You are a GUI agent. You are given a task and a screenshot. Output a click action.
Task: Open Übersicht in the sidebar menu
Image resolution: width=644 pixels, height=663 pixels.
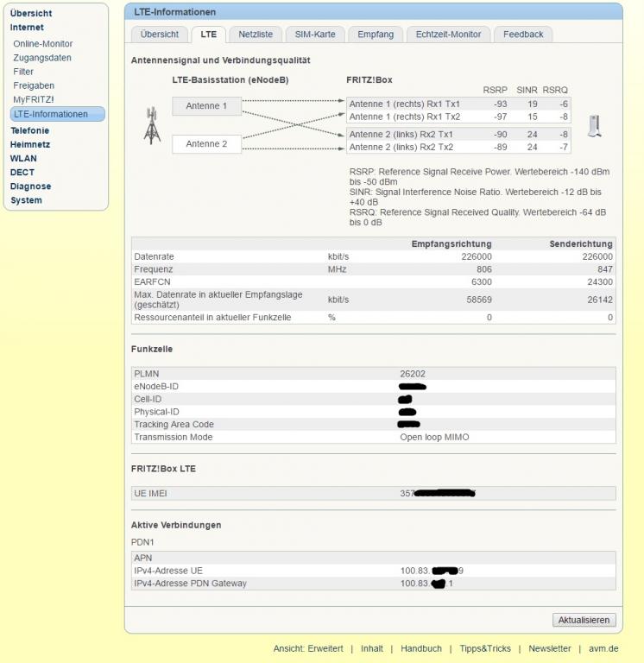pyautogui.click(x=31, y=13)
